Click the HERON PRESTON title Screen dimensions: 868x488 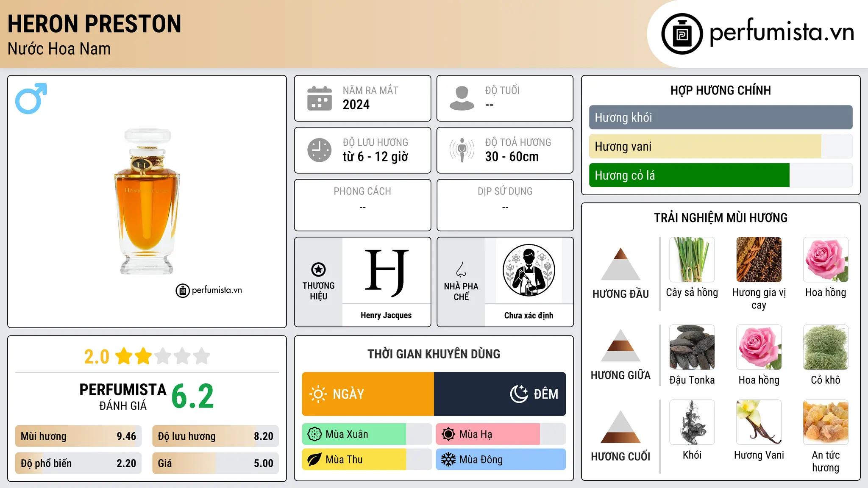(x=95, y=24)
